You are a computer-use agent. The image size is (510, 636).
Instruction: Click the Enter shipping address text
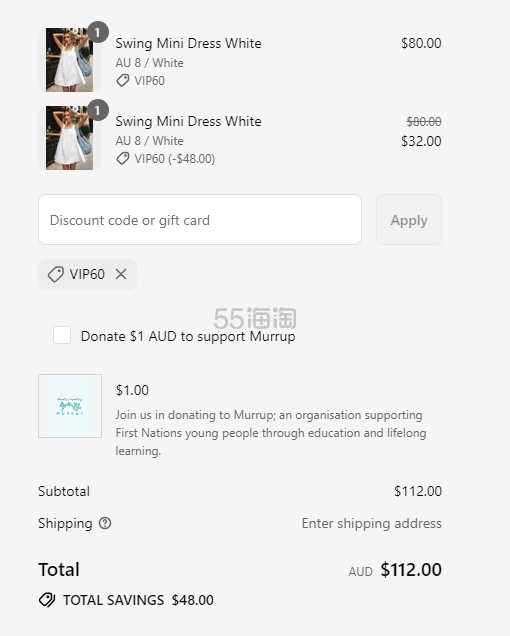pos(372,524)
